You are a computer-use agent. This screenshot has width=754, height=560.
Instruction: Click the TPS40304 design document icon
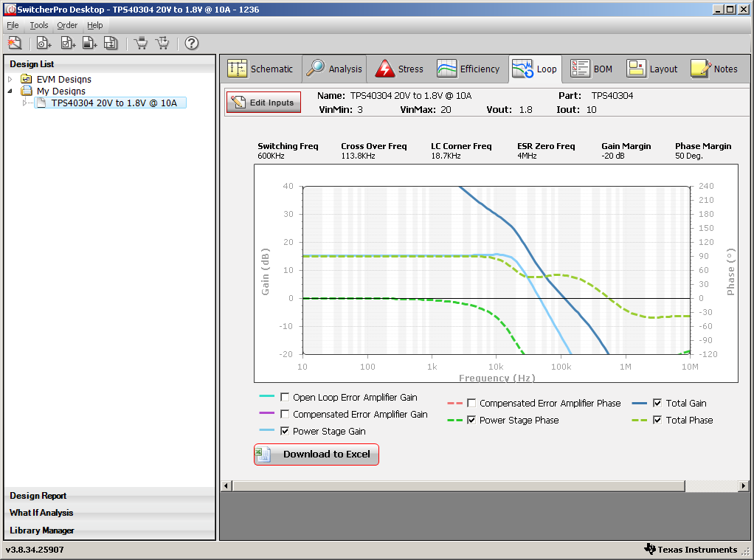pyautogui.click(x=41, y=103)
